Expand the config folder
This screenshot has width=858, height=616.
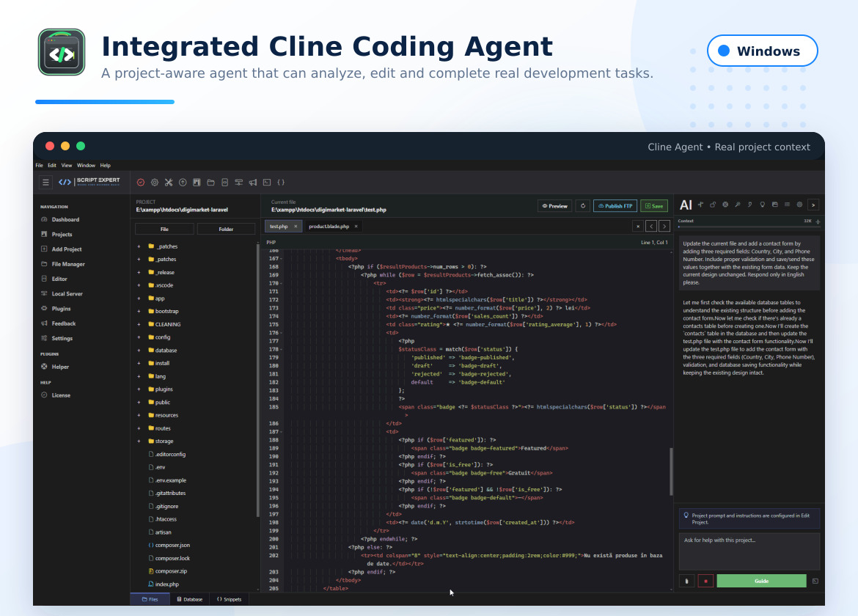pyautogui.click(x=139, y=337)
